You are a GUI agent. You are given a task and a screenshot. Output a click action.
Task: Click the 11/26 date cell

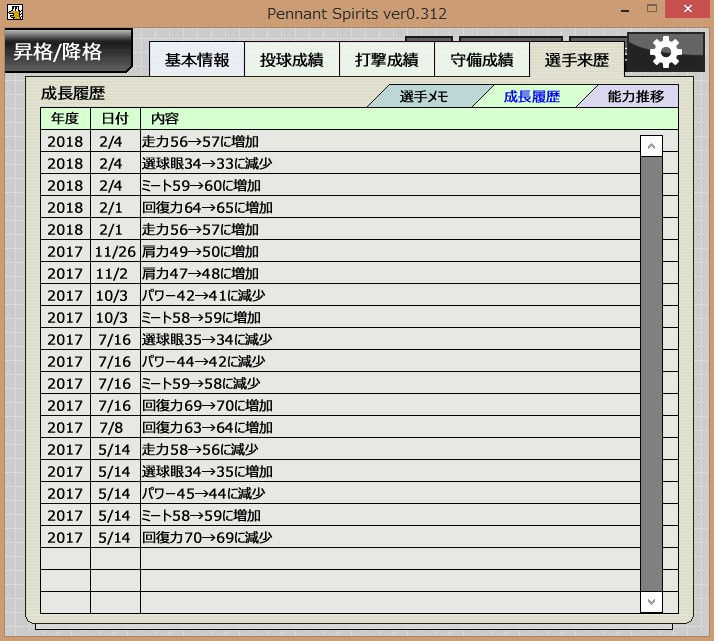115,251
